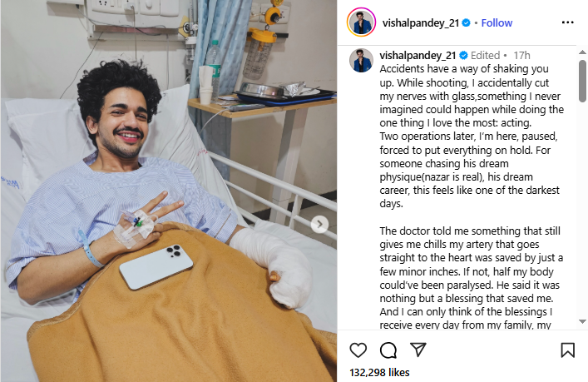
Task: Click the caption scrollbar thumb
Action: 582,81
